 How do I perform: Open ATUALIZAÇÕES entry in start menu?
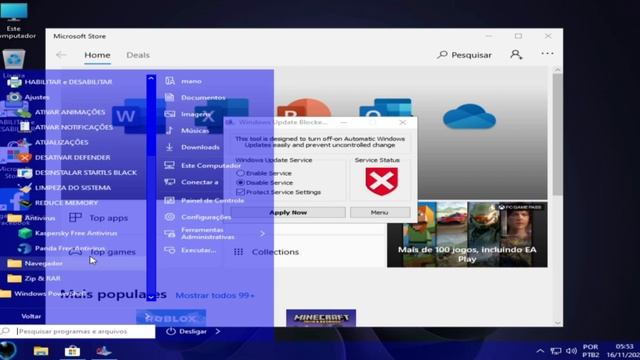53,142
